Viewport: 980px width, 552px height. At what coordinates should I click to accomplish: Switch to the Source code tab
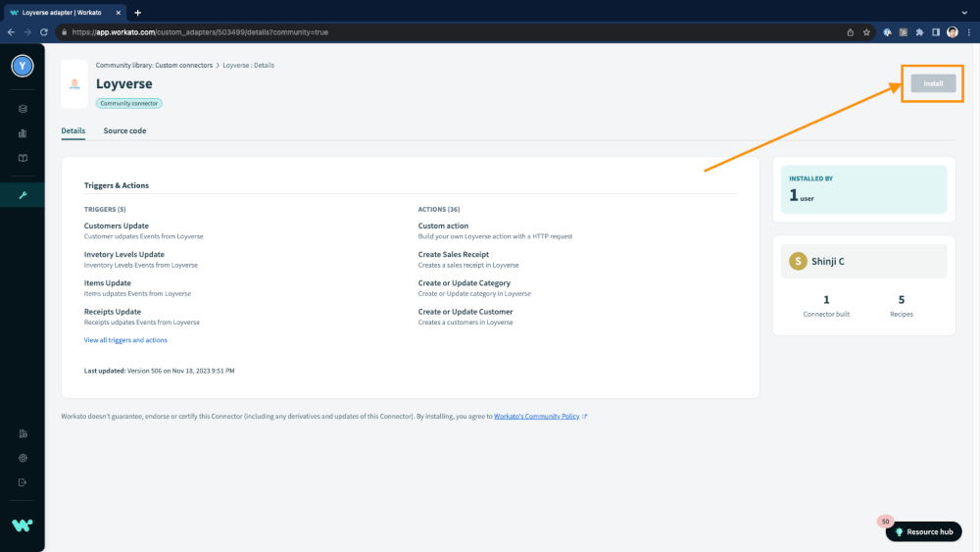[x=124, y=130]
